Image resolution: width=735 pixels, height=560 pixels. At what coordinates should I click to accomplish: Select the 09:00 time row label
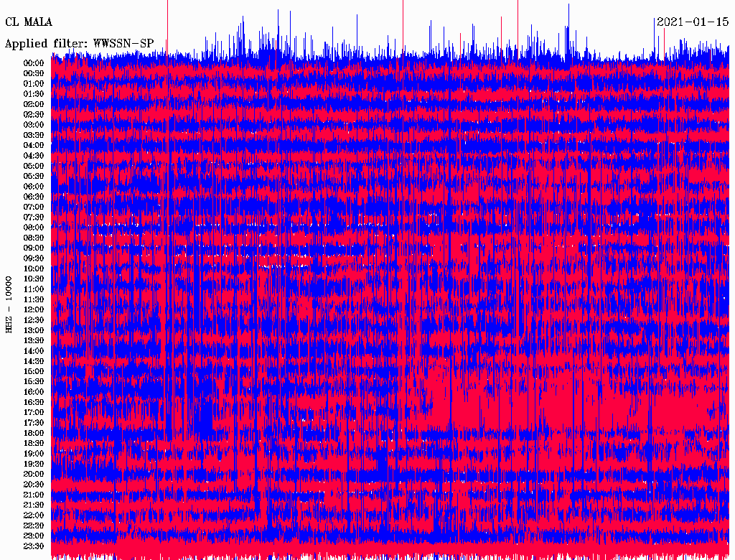(x=34, y=248)
